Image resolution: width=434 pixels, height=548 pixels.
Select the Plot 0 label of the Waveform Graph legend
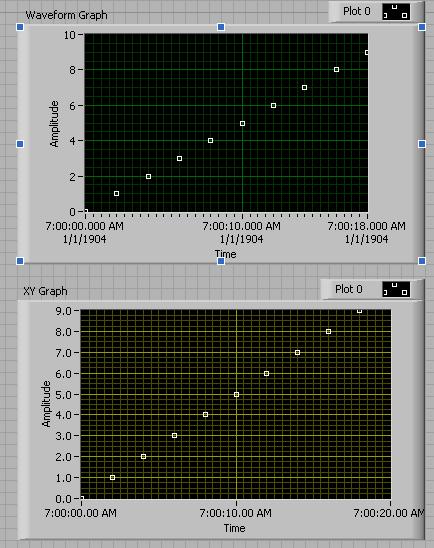click(356, 11)
